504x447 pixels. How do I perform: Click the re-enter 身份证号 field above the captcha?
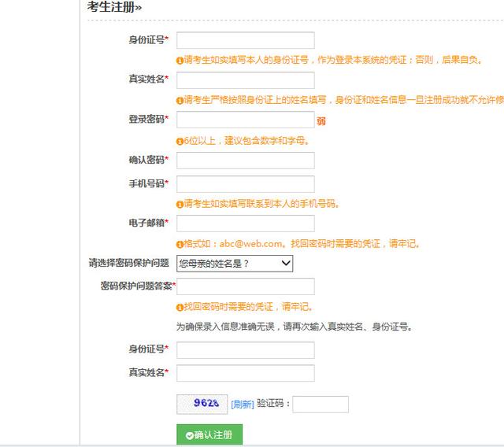coord(245,350)
